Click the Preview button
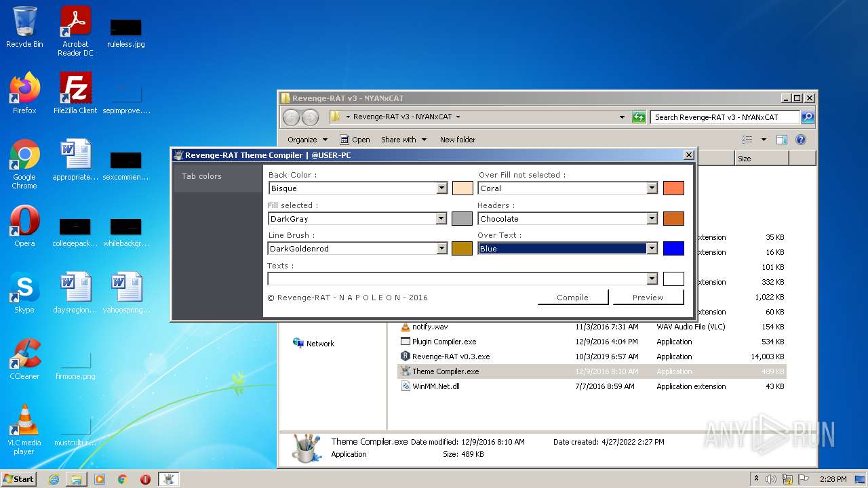868x488 pixels. (x=648, y=298)
